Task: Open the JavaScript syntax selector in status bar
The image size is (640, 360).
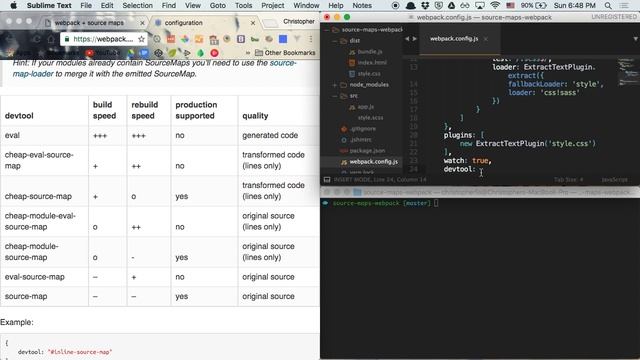Action: 614,180
